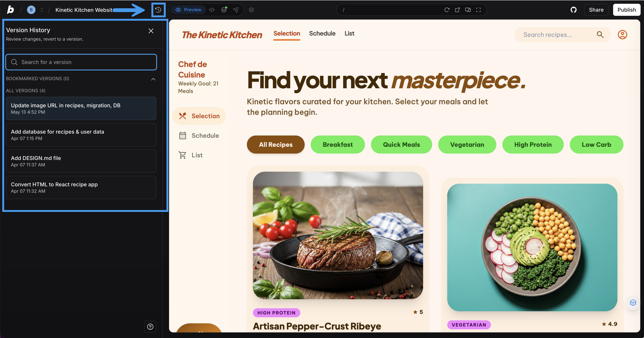Open Artisan Pepper-Crust Ribeye title
Screen dimensions: 644x338
pos(317,326)
